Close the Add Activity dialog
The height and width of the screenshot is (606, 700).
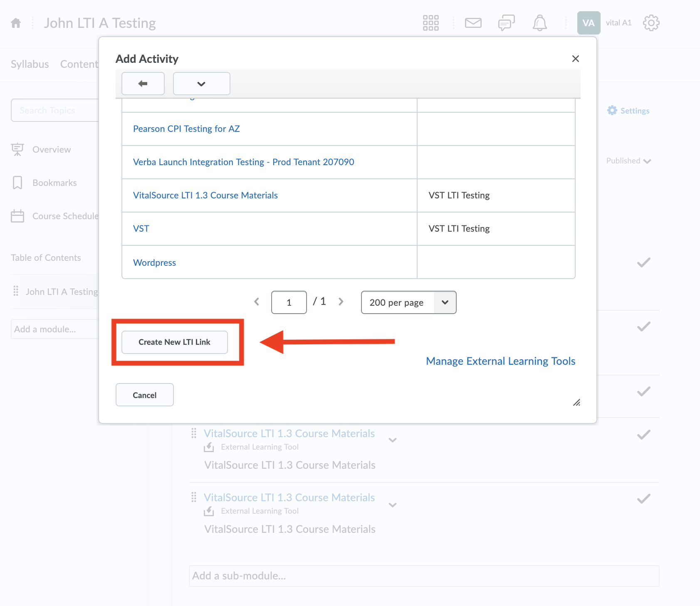575,59
